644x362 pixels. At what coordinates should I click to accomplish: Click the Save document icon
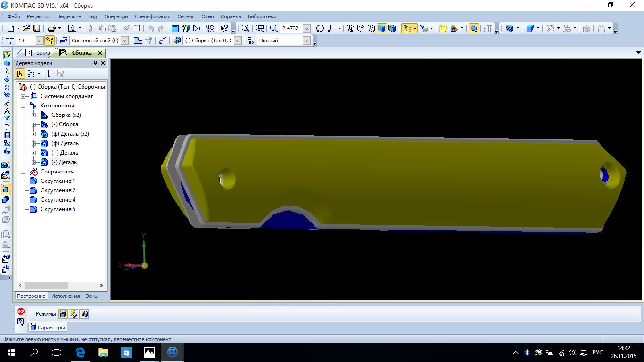(36, 28)
